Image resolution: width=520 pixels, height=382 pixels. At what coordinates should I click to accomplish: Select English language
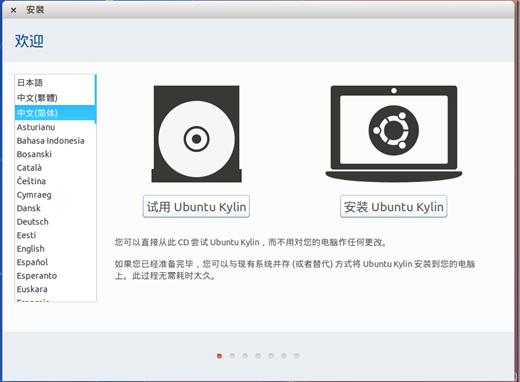coord(55,249)
